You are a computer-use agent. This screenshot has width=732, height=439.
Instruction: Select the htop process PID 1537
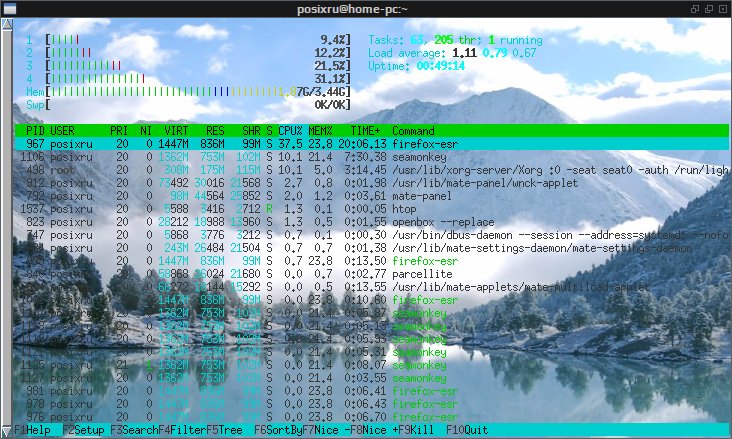click(x=372, y=209)
